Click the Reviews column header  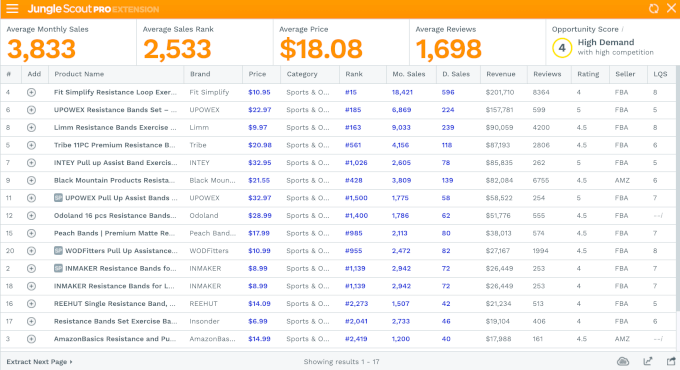pos(547,74)
